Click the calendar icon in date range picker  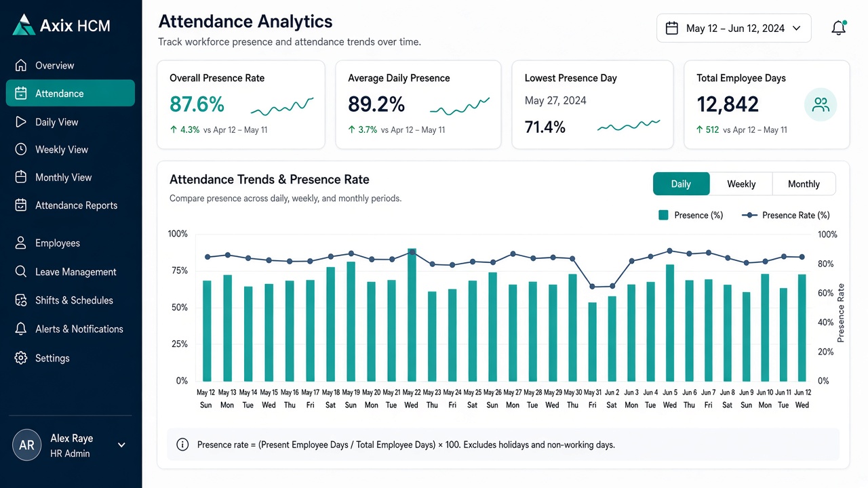click(x=672, y=28)
